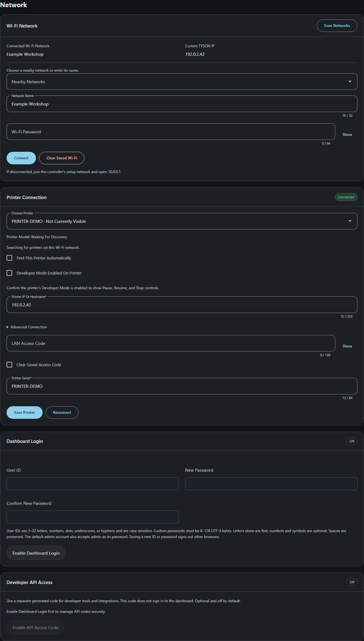Screen dimensions: 364x641
Task: Click the New Password input box
Action: tap(271, 484)
